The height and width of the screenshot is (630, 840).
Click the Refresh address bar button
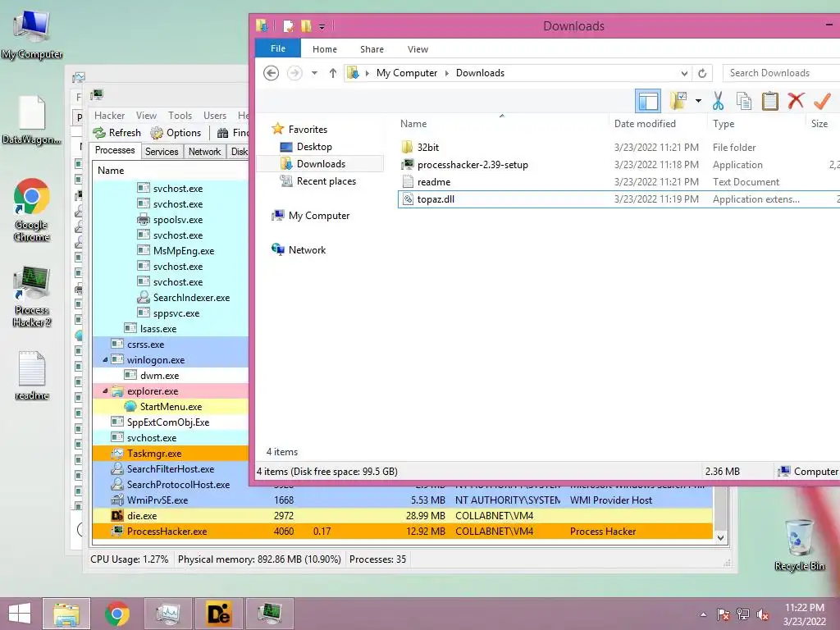702,73
